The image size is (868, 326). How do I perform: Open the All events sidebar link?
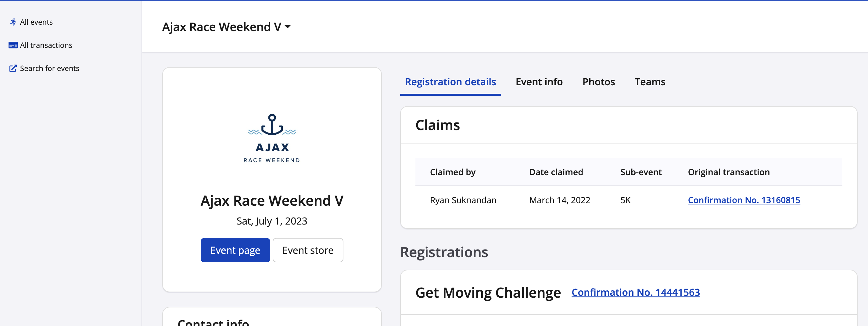tap(36, 22)
